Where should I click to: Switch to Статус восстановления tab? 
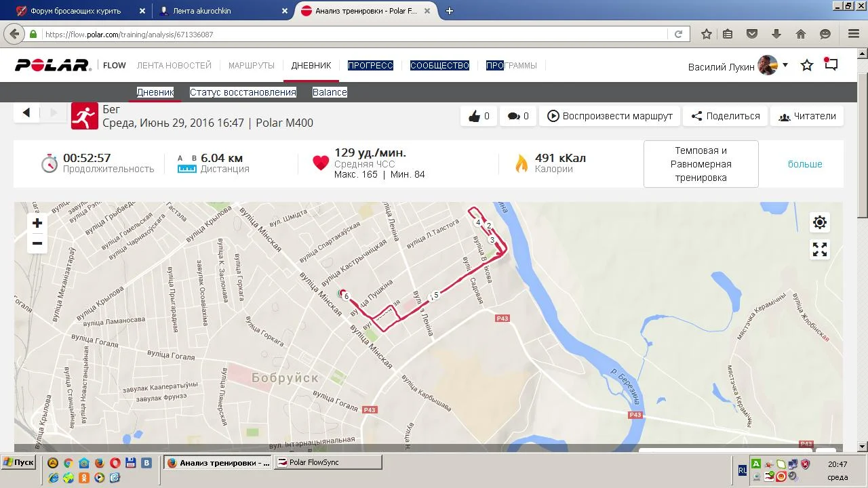tap(243, 92)
